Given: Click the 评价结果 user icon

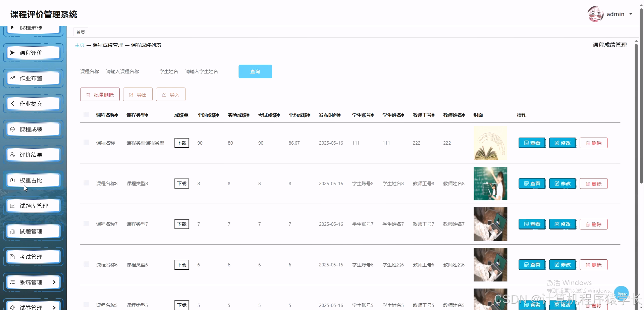Looking at the screenshot, I should click(12, 155).
